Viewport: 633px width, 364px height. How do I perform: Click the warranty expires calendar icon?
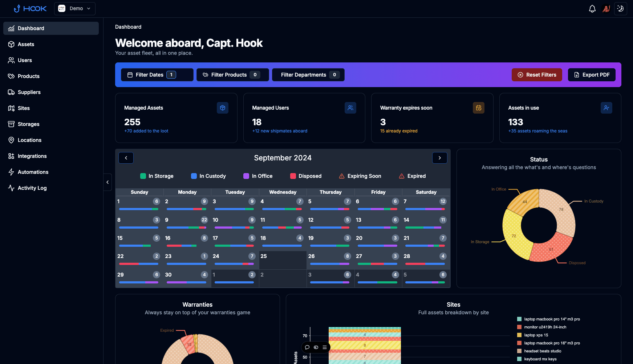click(478, 108)
